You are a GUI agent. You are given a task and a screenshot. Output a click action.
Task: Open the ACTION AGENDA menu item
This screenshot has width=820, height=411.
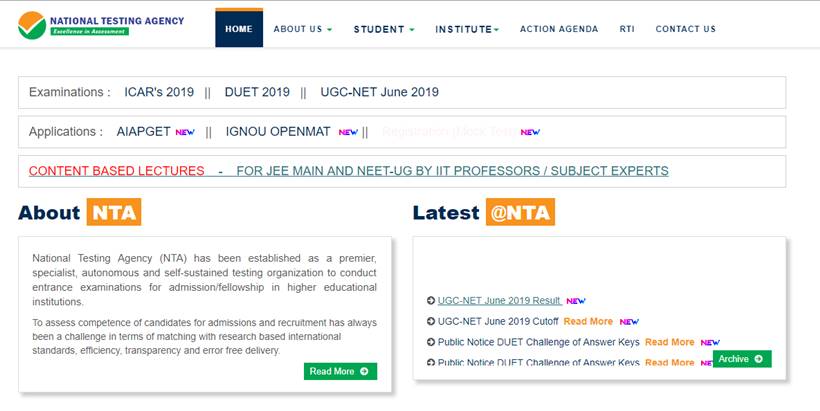(559, 29)
